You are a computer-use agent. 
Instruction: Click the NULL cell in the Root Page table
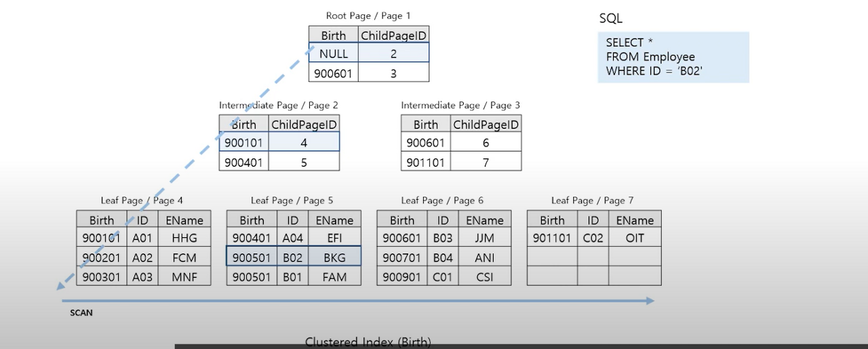pyautogui.click(x=334, y=54)
